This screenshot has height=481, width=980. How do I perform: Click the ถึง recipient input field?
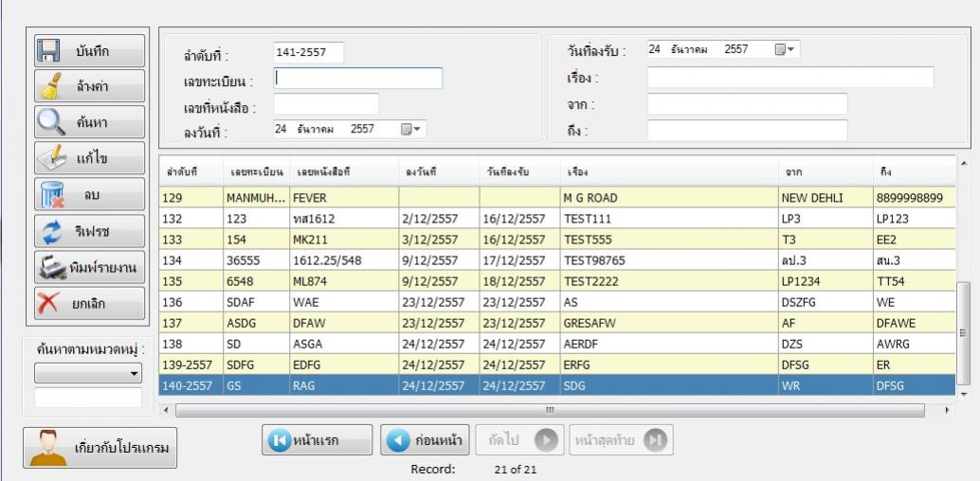pos(747,131)
